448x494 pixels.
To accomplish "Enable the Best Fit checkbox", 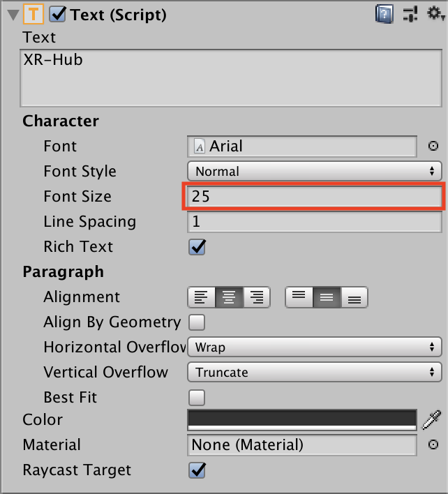I will (197, 398).
